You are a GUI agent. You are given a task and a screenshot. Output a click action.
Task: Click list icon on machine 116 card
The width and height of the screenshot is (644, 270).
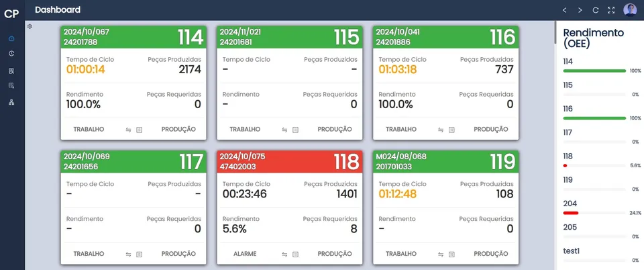[451, 130]
